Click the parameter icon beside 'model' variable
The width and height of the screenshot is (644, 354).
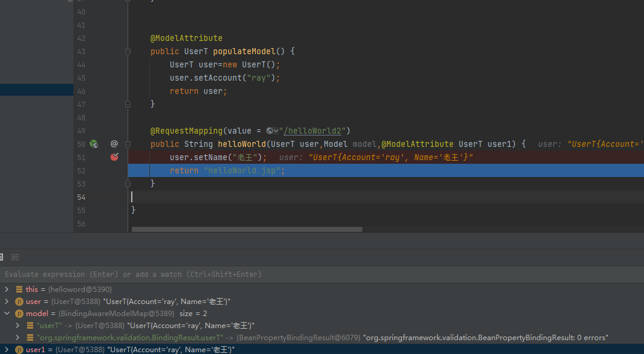point(19,313)
